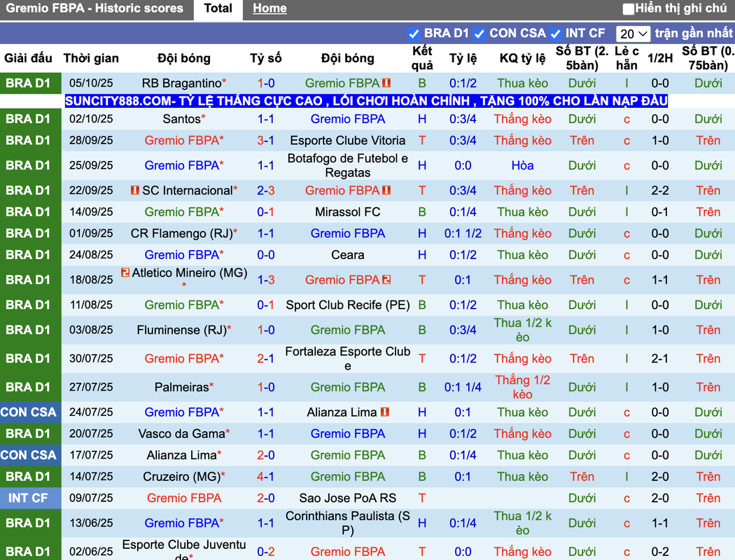
Task: Click Gremio FBPA home team on 09/07/25
Action: [183, 498]
